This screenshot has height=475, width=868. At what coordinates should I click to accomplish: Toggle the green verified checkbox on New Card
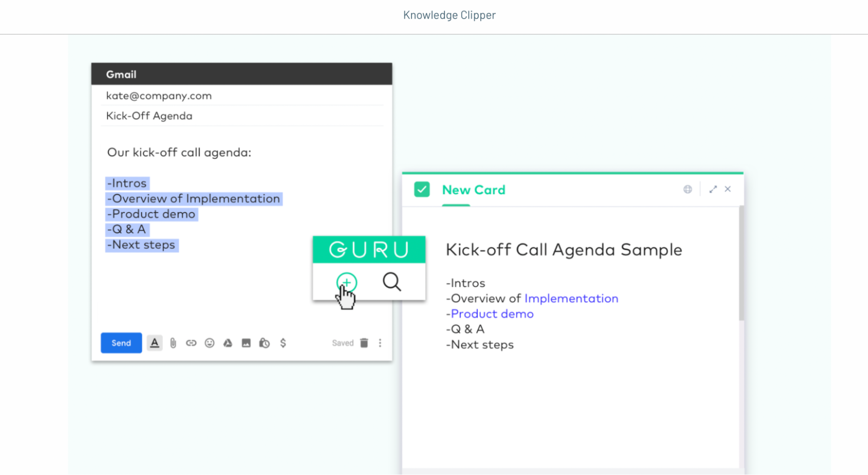422,189
